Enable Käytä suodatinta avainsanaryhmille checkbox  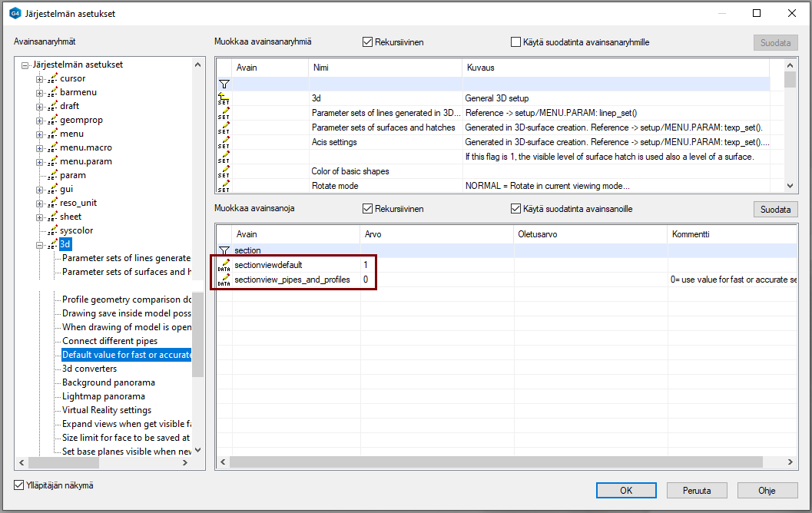pyautogui.click(x=516, y=42)
